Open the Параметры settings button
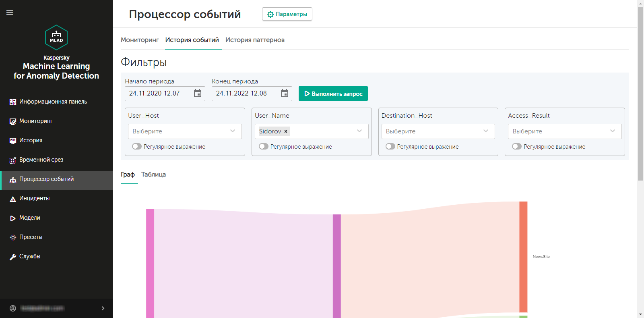The width and height of the screenshot is (644, 318). click(287, 14)
